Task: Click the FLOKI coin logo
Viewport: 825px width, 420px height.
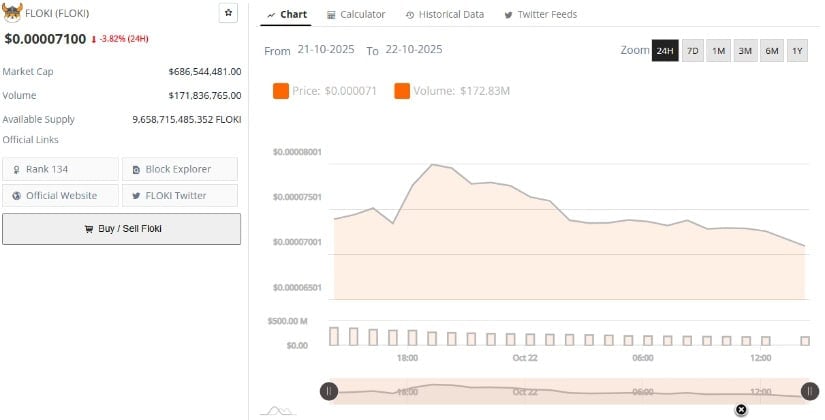Action: (13, 14)
